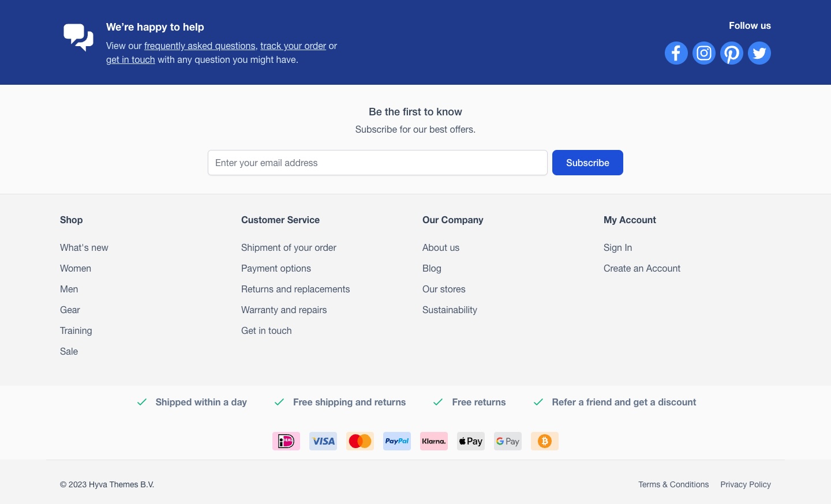Click the iDEAL payment icon
Viewport: 831px width, 504px height.
(x=286, y=441)
